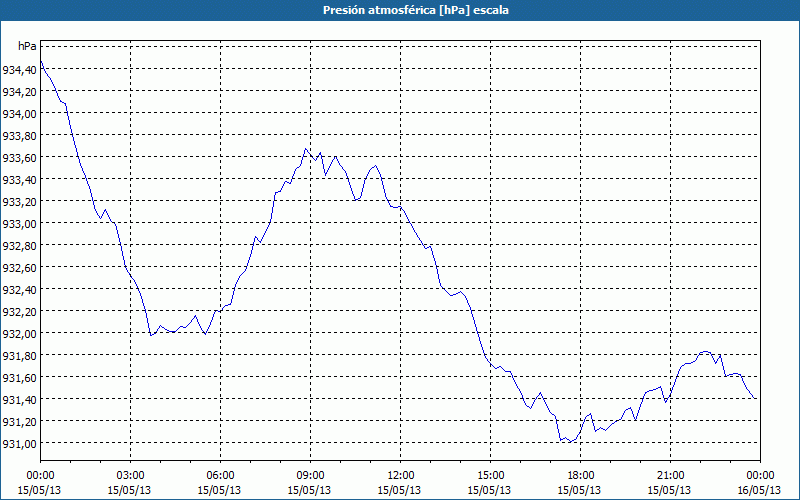The height and width of the screenshot is (500, 800).
Task: Click the hPa unit label on the axis
Action: coord(27,46)
